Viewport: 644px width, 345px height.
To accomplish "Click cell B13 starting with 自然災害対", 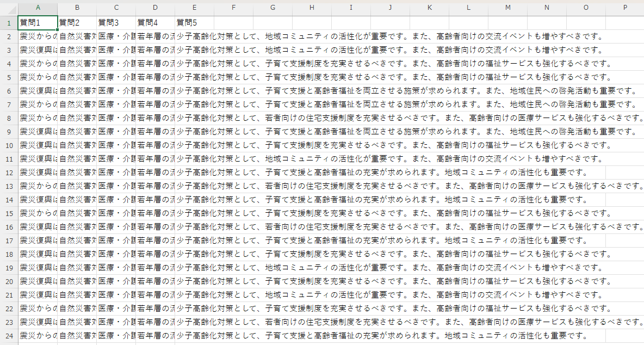I will pos(77,186).
